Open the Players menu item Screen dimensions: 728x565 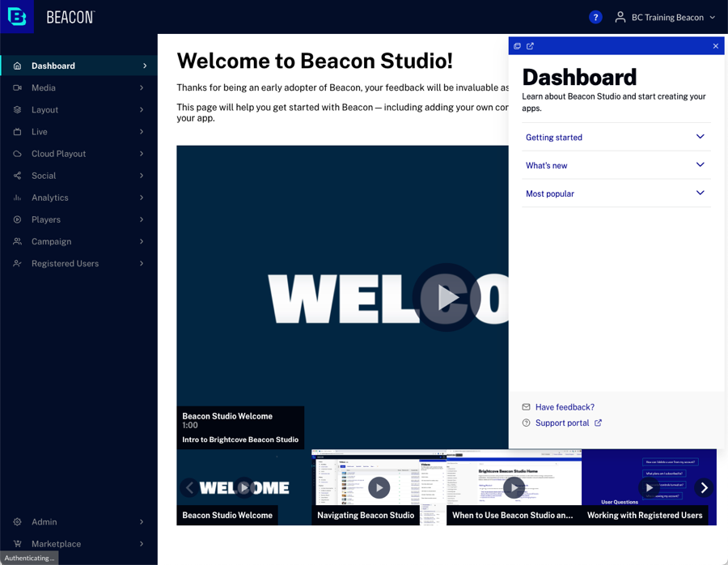coord(79,219)
